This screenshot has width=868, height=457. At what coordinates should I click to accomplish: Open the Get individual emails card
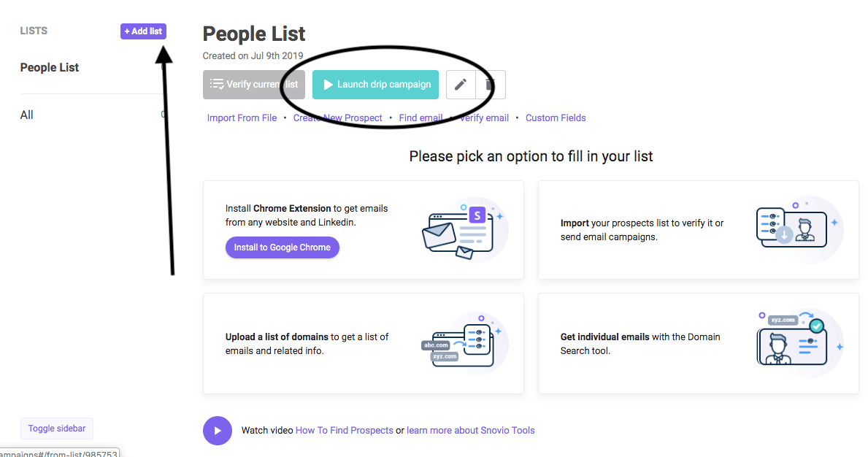[x=699, y=344]
